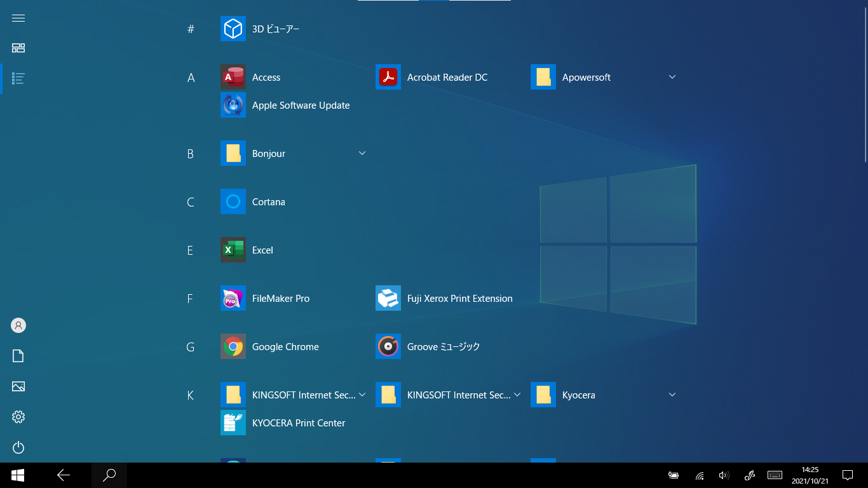Image resolution: width=868 pixels, height=488 pixels.
Task: Open Excel from the app list
Action: (233, 250)
